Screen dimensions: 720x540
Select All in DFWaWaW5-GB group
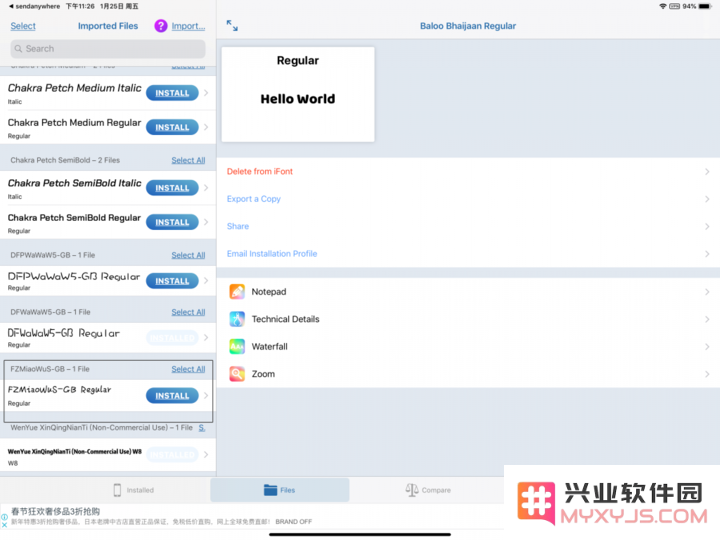188,312
